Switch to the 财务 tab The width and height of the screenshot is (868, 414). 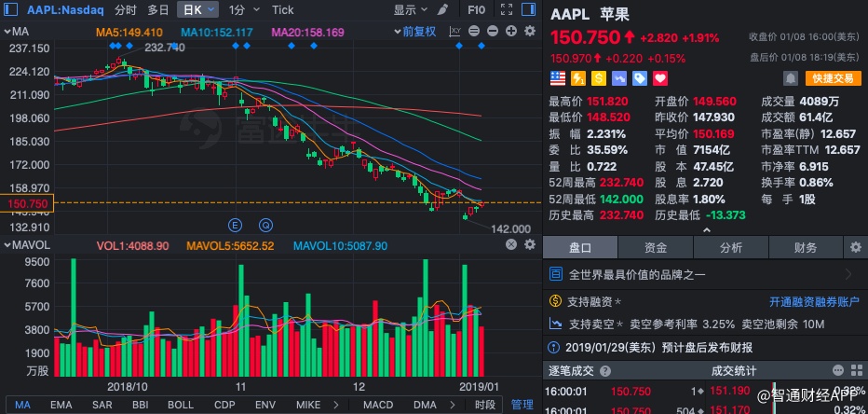pyautogui.click(x=806, y=247)
